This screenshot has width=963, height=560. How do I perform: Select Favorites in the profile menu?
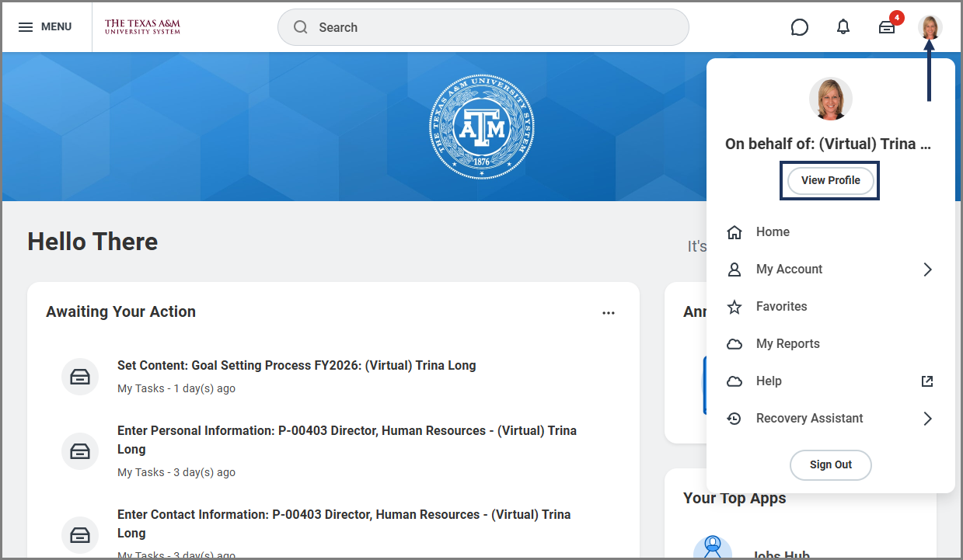(x=781, y=307)
